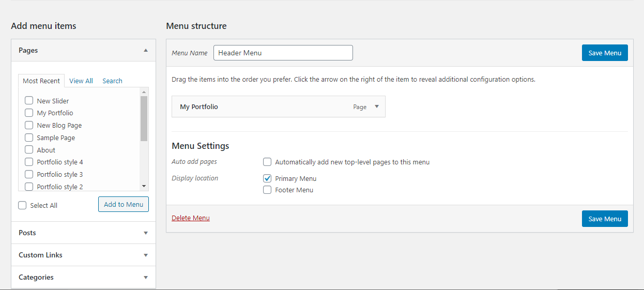The height and width of the screenshot is (290, 644).
Task: Focus the Menu Name input field
Action: point(283,53)
